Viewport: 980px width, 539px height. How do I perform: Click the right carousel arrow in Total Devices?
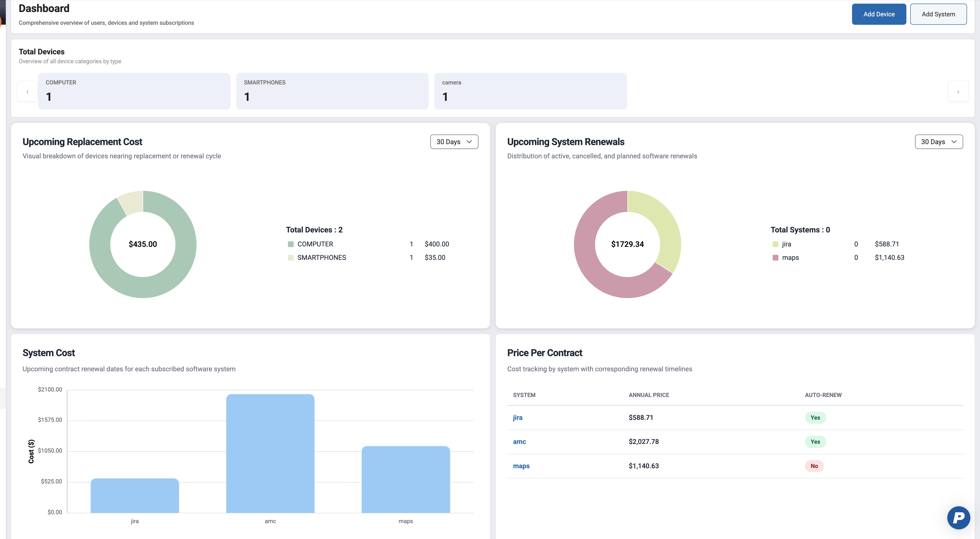958,91
